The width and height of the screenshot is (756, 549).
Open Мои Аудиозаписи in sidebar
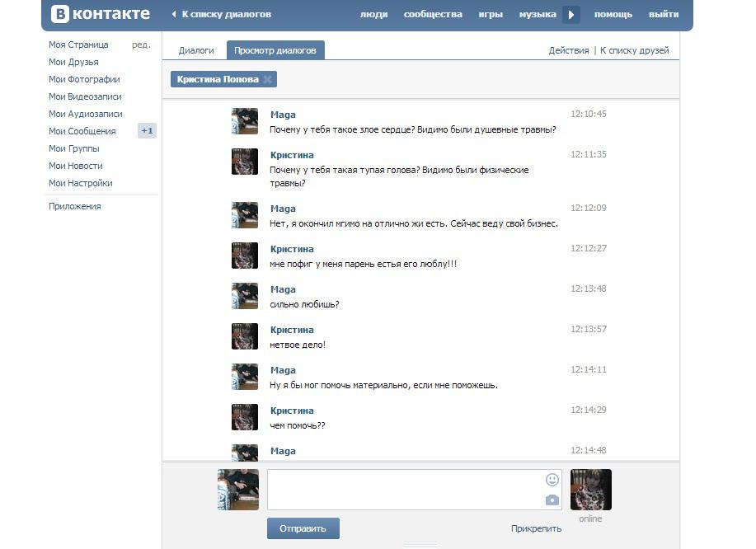[86, 115]
